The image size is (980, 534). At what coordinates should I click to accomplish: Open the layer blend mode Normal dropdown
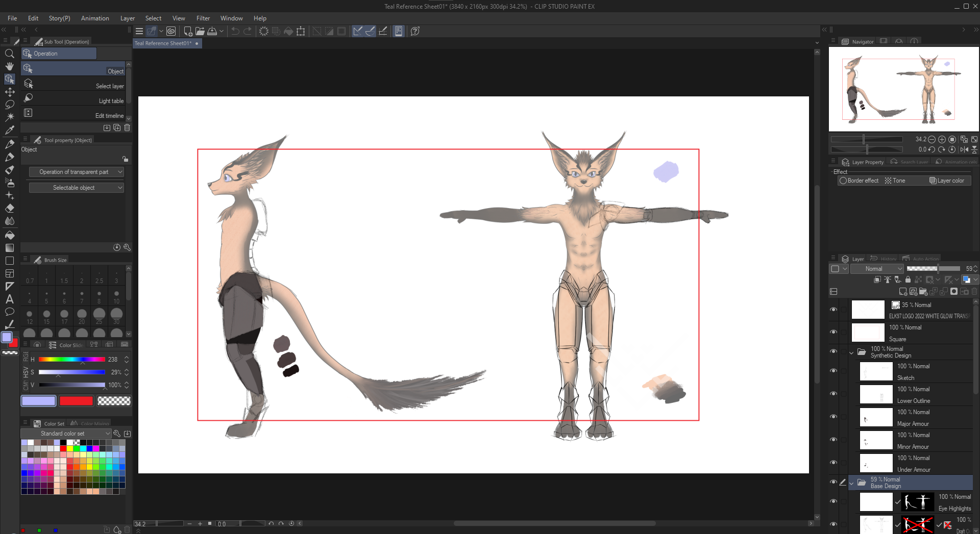coord(877,269)
